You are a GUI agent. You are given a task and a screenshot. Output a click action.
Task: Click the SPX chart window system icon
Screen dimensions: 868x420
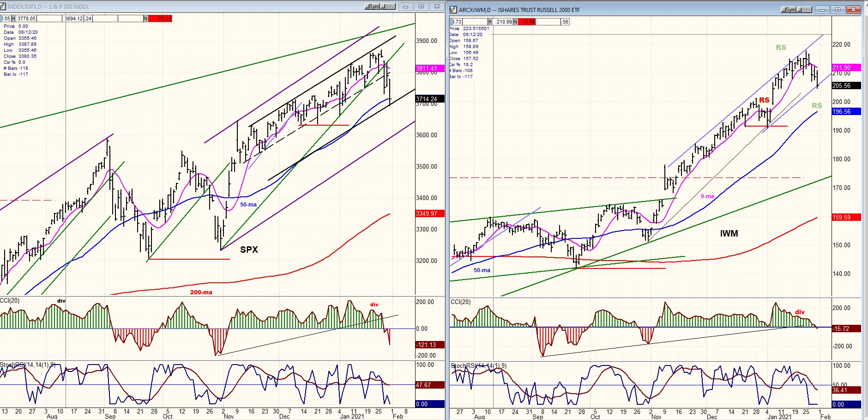(x=3, y=6)
